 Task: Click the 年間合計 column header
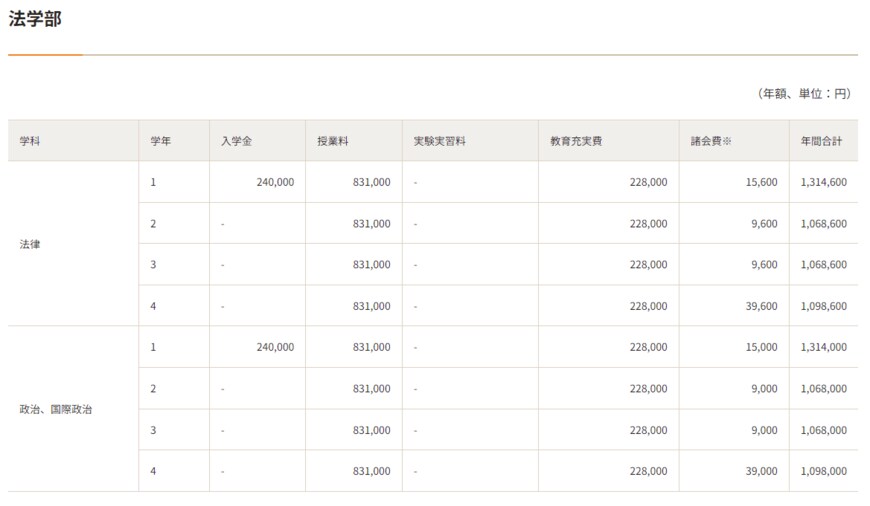821,141
